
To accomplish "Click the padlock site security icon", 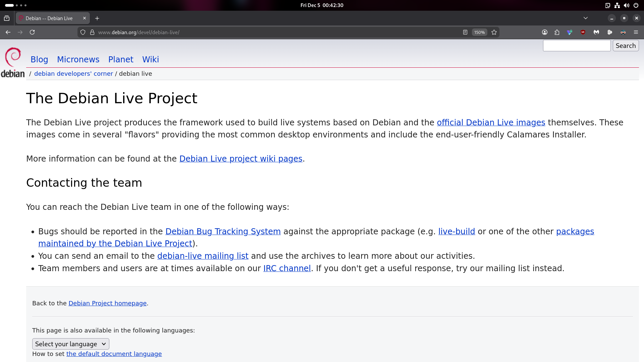I will (92, 32).
